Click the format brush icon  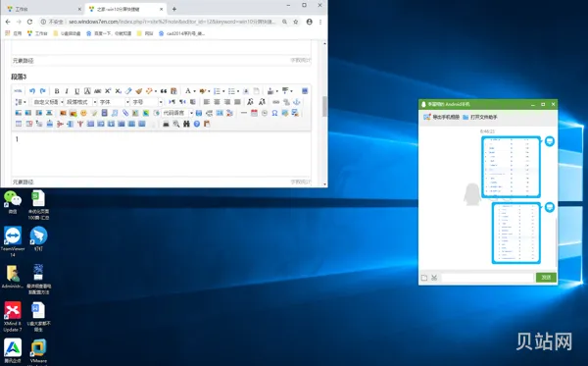139,91
